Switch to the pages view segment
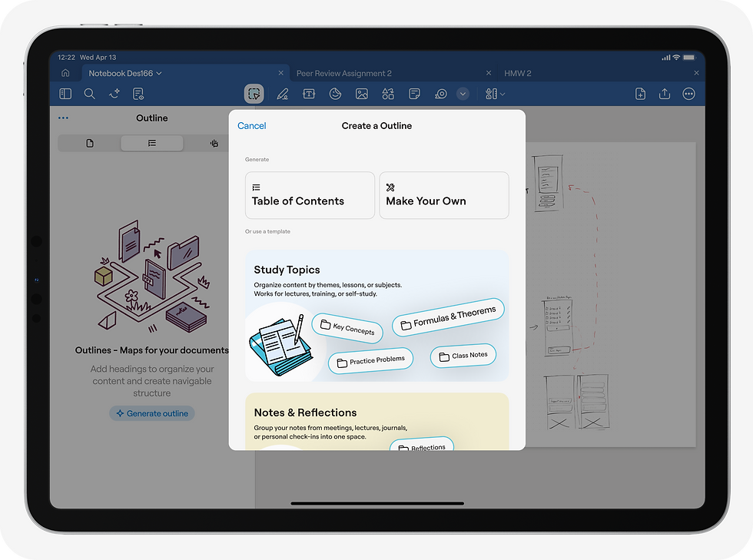The width and height of the screenshot is (753, 560). pos(90,143)
